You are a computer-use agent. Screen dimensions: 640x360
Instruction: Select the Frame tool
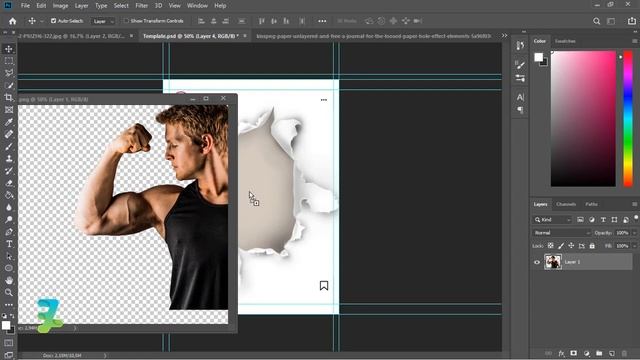point(9,109)
